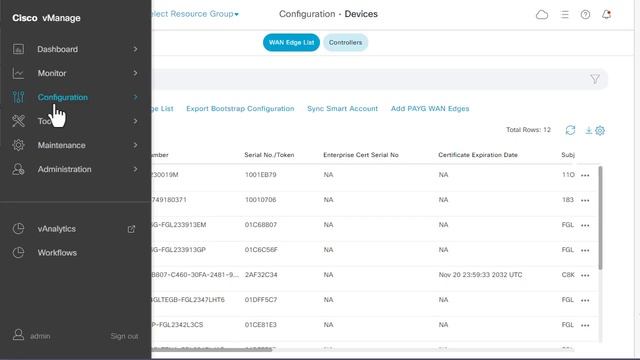Open more actions for row 10010706
The image size is (640, 360).
[x=585, y=200]
